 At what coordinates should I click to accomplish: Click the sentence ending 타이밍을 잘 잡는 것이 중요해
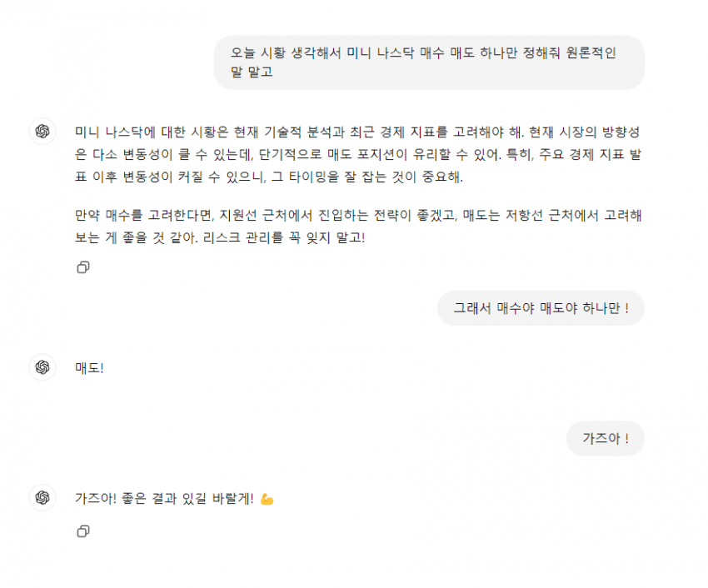[368, 177]
